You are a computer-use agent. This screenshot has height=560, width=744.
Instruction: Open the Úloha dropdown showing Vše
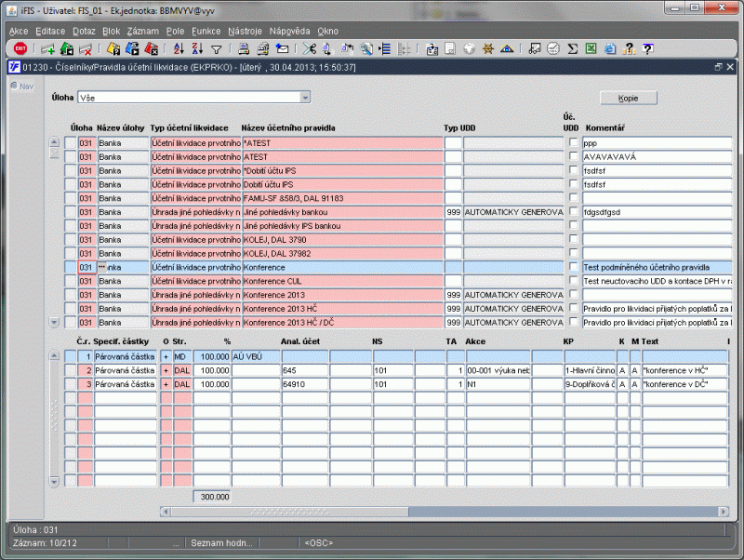click(x=305, y=98)
